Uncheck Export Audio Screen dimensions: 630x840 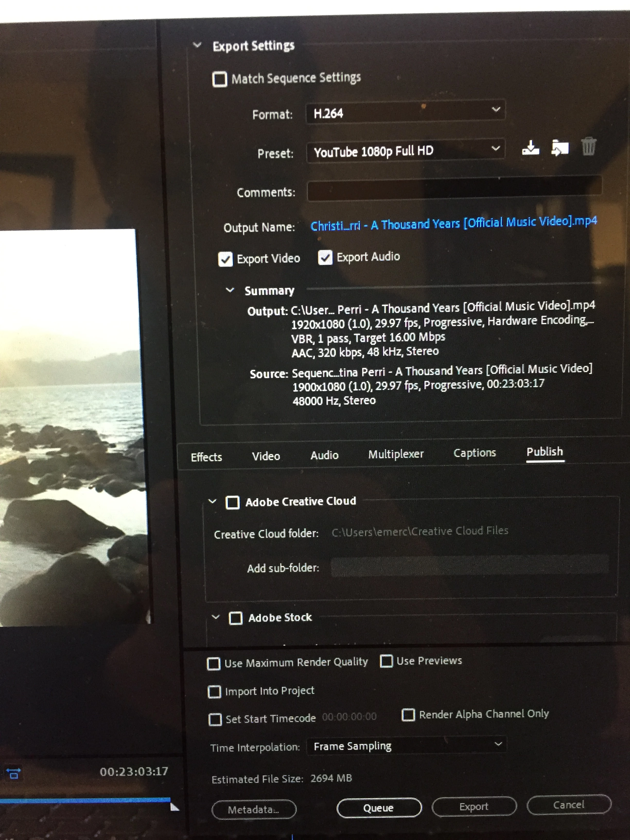[325, 258]
